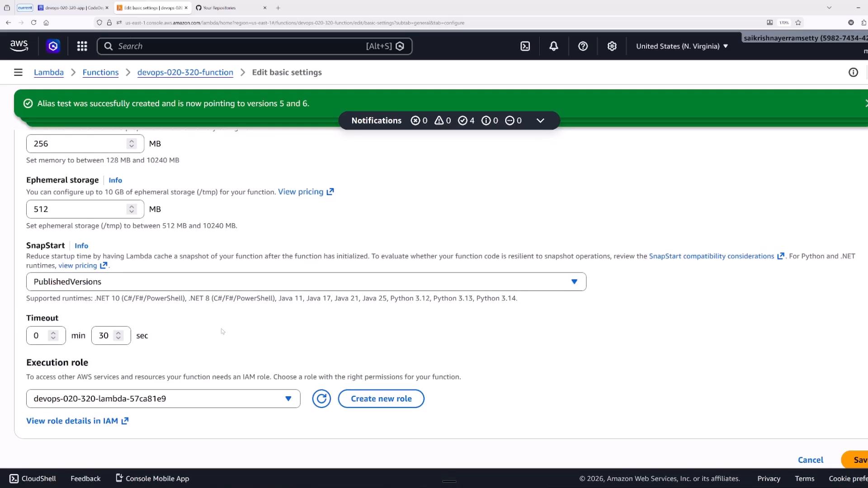
Task: Open devops-020-320-function breadcrumb link
Action: 185,72
